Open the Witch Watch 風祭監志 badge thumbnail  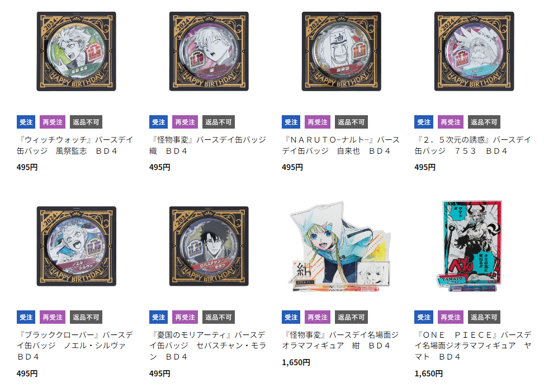(x=77, y=51)
